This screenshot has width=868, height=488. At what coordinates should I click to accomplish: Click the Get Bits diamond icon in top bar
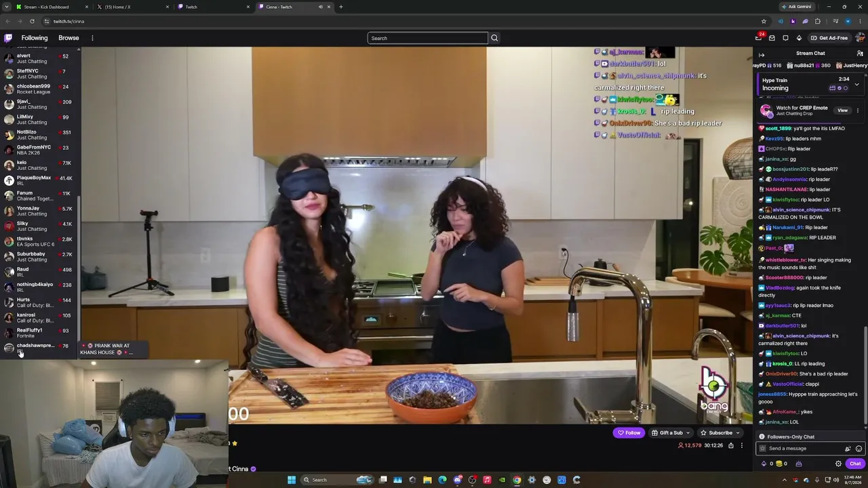tap(799, 38)
